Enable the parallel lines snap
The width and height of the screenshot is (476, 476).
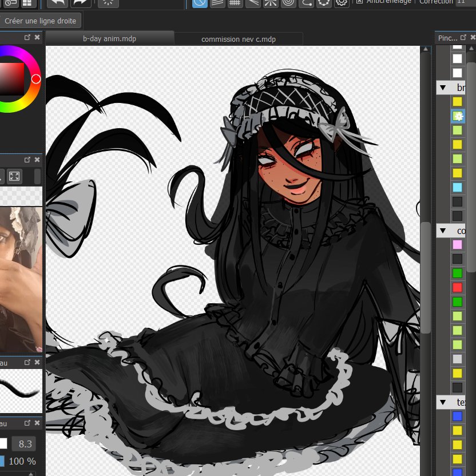pyautogui.click(x=217, y=3)
